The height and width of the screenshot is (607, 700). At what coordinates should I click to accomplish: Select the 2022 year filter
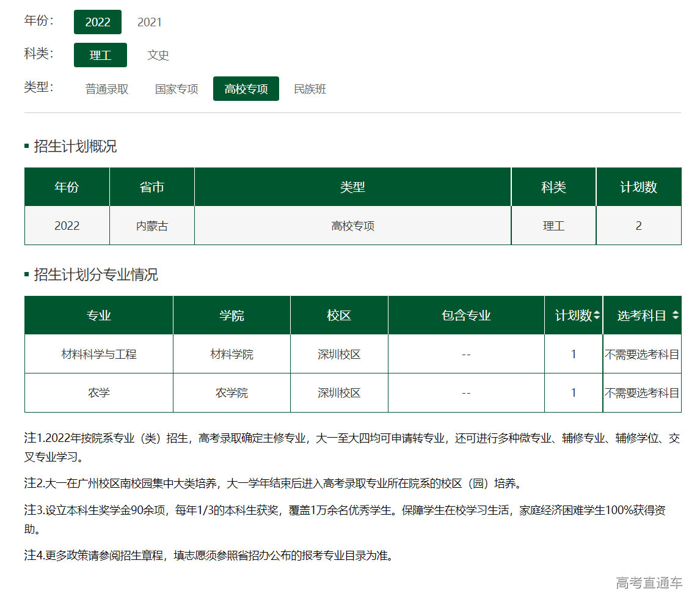[98, 22]
